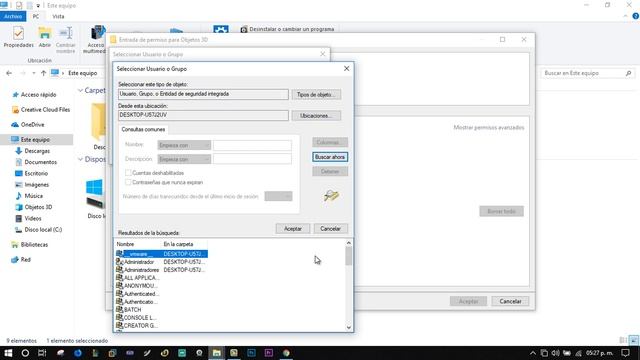Open Cortana search circle on the taskbar
Screen dimensions: 640x360
25,353
